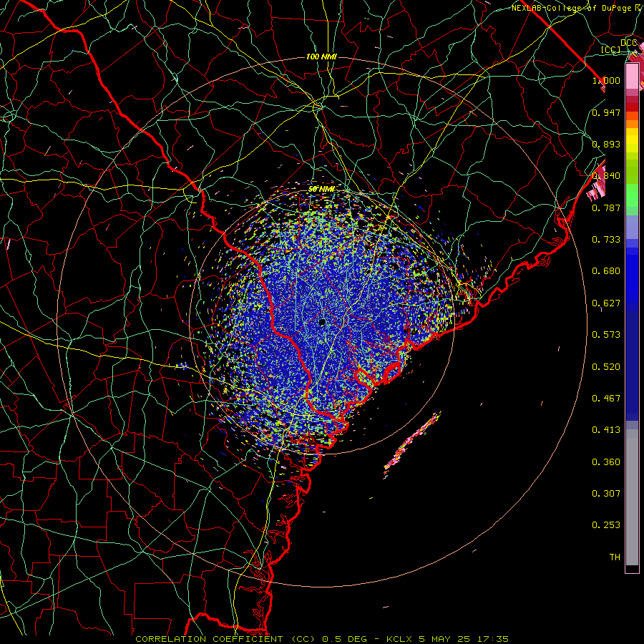
Task: Click the 0.573 legend value
Action: pyautogui.click(x=606, y=335)
